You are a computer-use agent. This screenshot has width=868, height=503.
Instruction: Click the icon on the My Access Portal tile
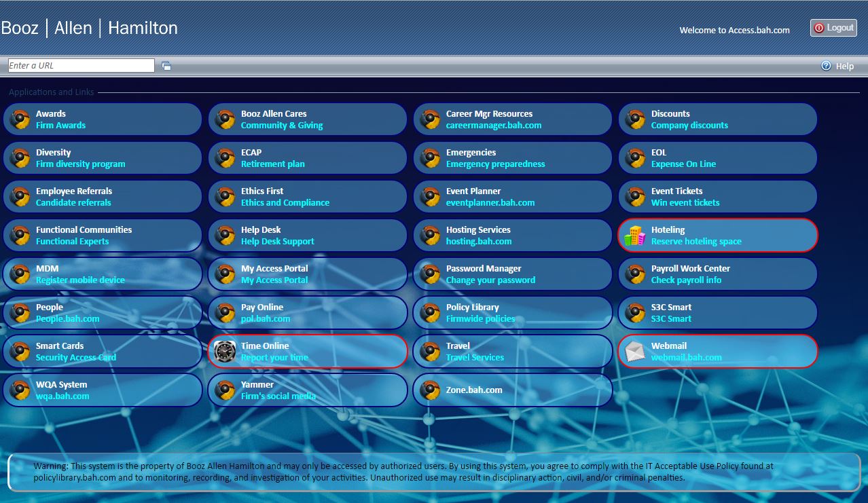point(224,274)
